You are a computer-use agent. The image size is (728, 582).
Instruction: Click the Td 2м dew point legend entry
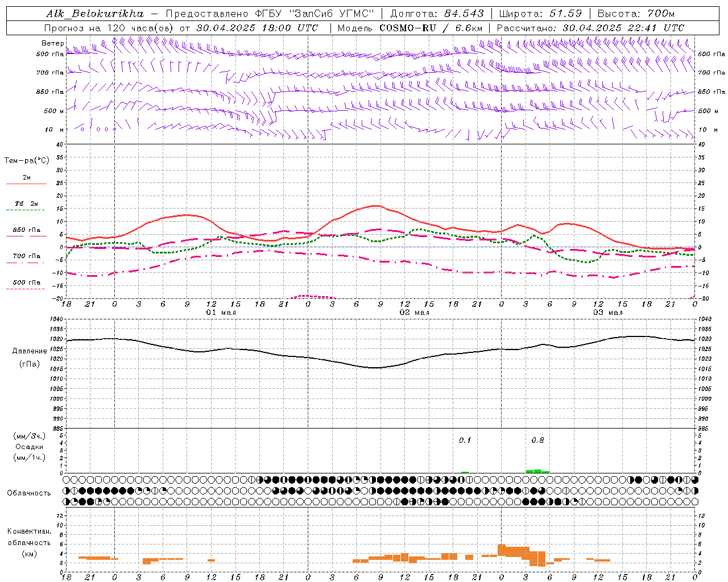27,203
